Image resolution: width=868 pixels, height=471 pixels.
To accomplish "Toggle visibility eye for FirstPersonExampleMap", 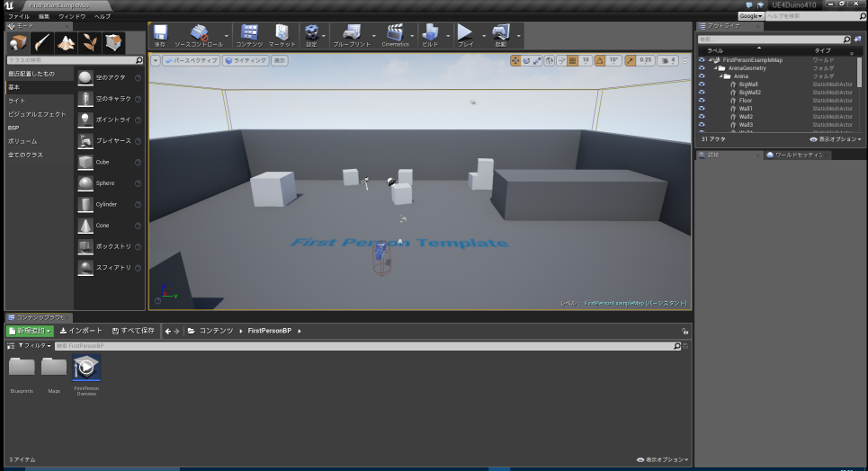I will 702,60.
